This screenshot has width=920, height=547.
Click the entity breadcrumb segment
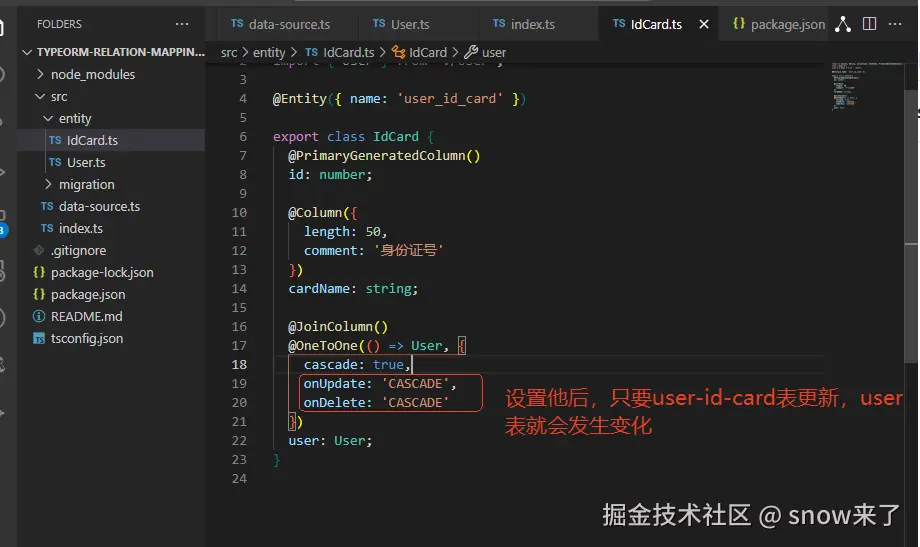tap(269, 53)
